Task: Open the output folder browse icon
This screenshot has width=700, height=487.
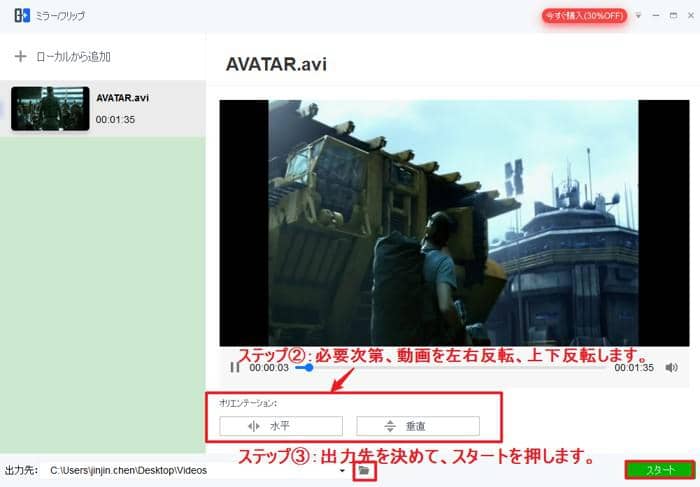Action: (x=364, y=470)
